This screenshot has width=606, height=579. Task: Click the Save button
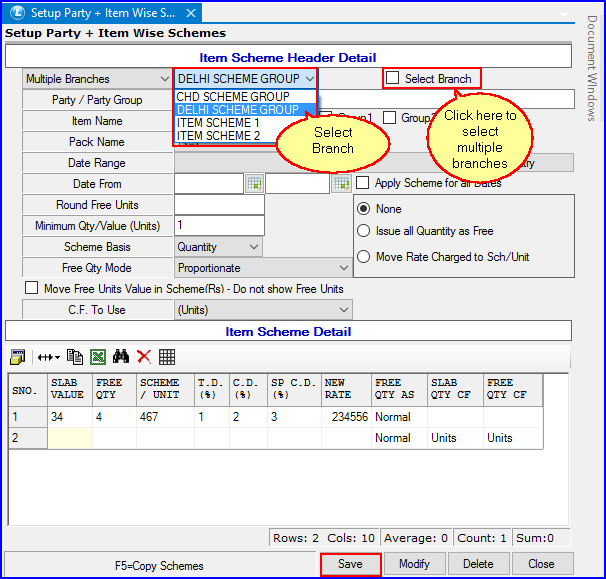[351, 564]
